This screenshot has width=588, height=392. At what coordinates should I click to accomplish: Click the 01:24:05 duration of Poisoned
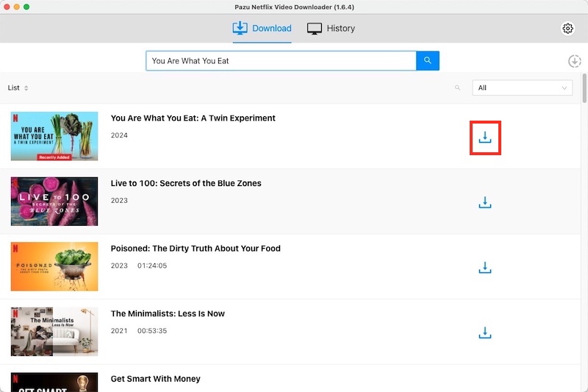click(x=152, y=266)
